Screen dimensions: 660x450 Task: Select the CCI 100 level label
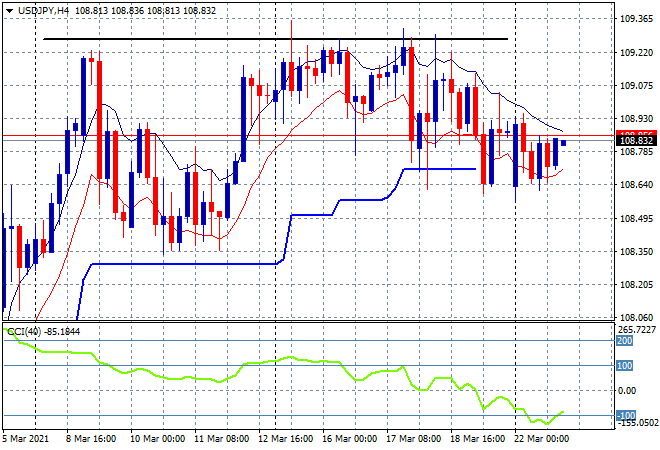pyautogui.click(x=625, y=365)
